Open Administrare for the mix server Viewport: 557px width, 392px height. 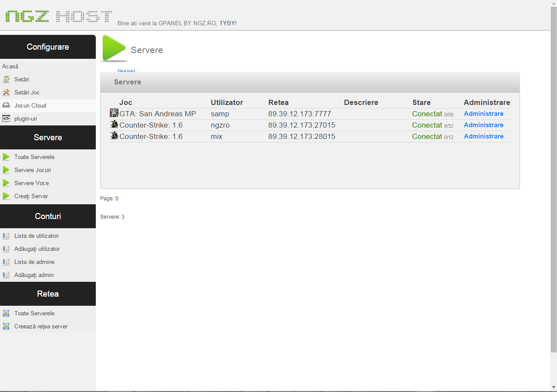[483, 136]
